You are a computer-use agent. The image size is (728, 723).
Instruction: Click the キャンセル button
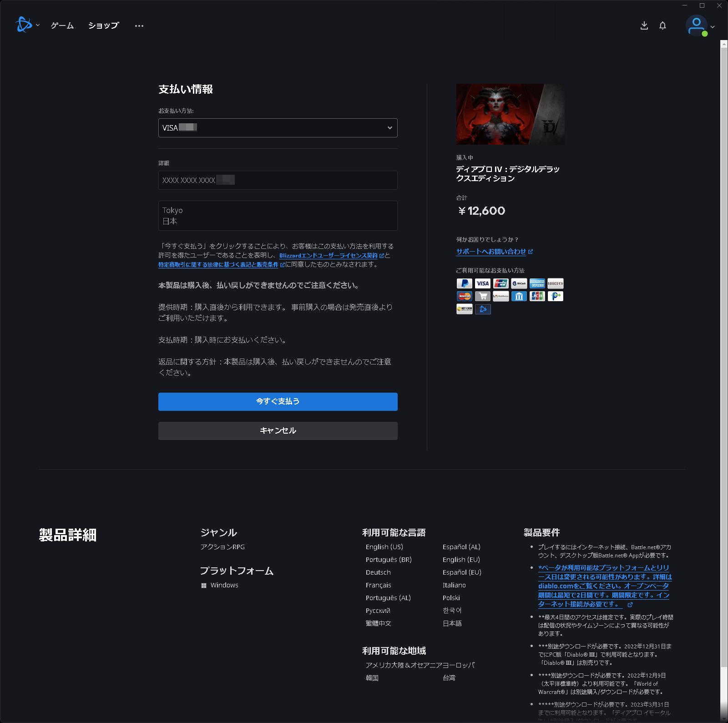coord(278,431)
